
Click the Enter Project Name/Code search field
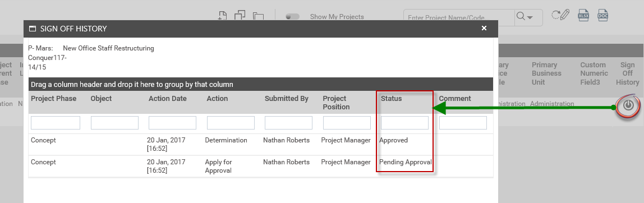point(459,17)
